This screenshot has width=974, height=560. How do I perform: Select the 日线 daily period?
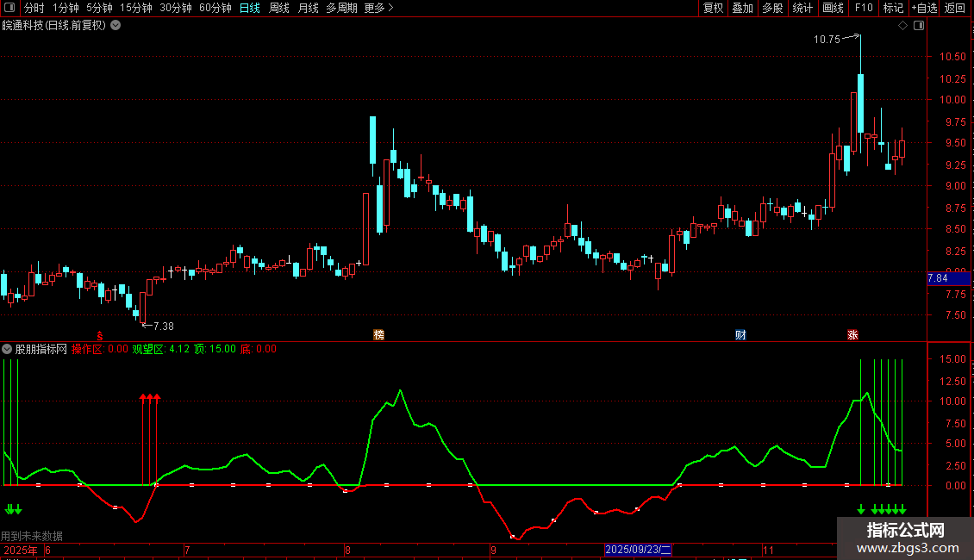click(x=250, y=8)
